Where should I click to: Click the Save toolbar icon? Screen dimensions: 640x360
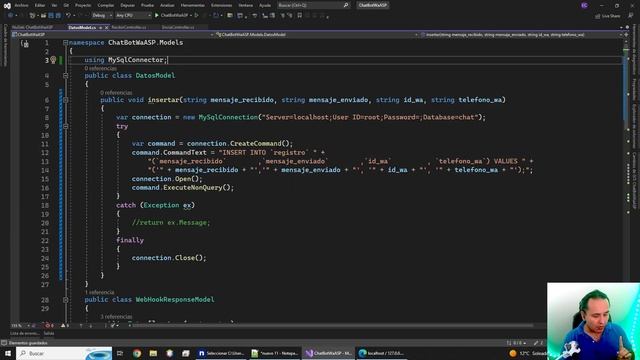[51, 16]
